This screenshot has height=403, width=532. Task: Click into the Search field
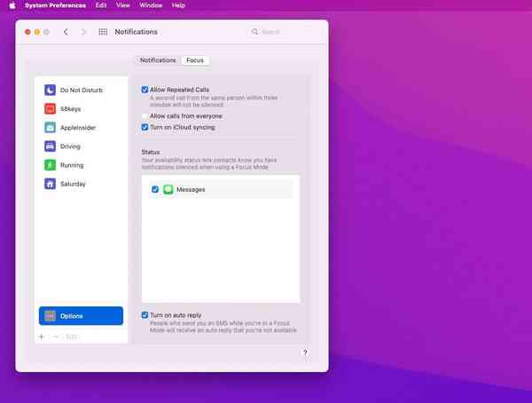(x=282, y=32)
